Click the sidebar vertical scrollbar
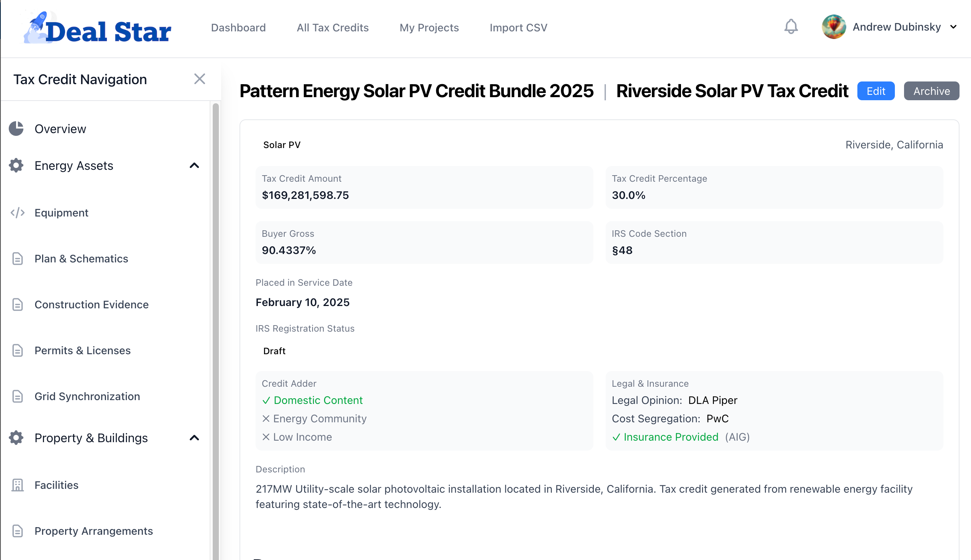Viewport: 971px width, 560px height. [215, 308]
